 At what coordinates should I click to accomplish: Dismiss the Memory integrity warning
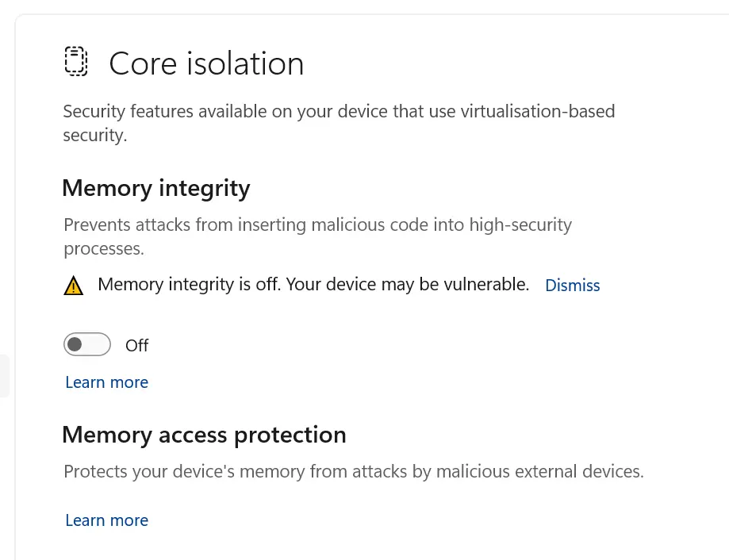point(572,286)
